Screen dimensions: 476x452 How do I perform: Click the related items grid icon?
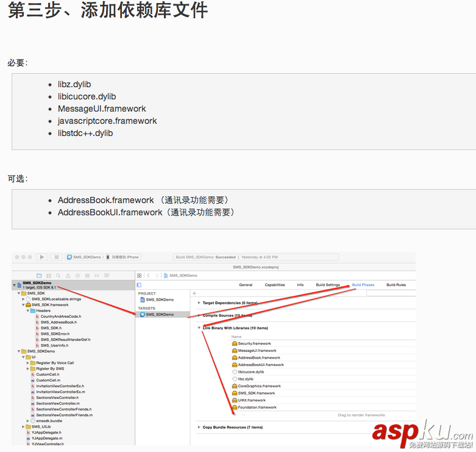(140, 276)
